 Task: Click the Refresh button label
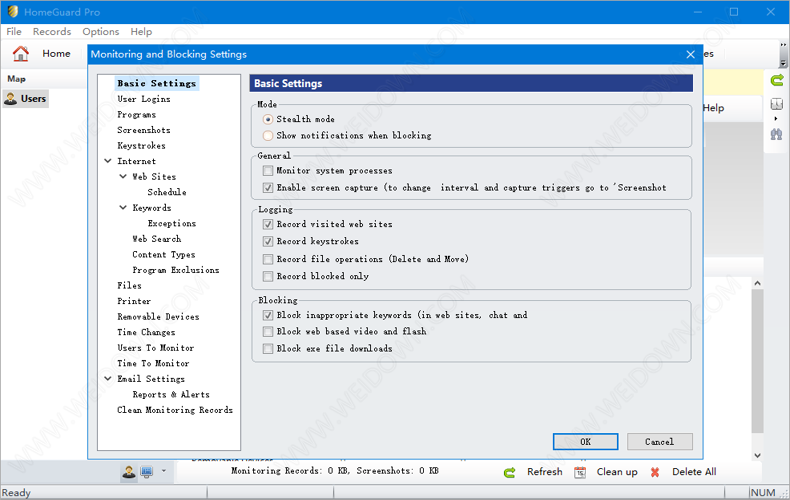pyautogui.click(x=545, y=472)
